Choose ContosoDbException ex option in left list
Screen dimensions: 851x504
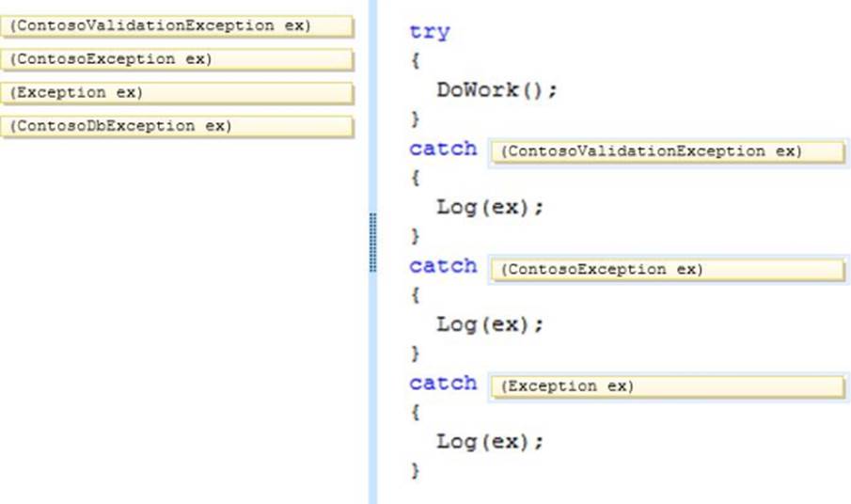click(x=177, y=126)
